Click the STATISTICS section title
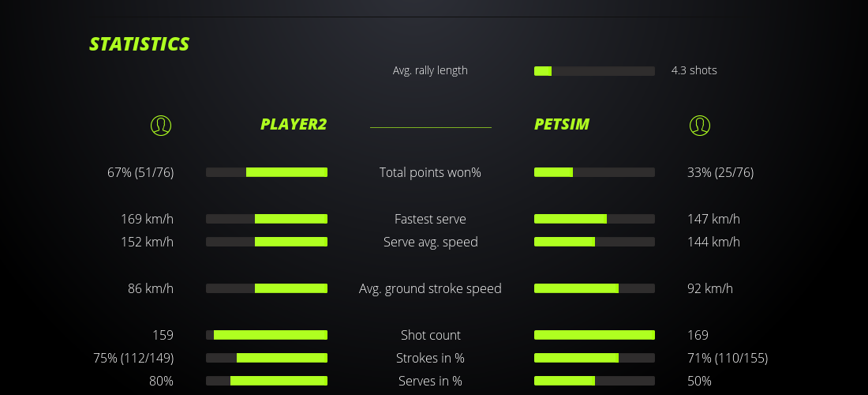This screenshot has height=395, width=868. coord(140,44)
